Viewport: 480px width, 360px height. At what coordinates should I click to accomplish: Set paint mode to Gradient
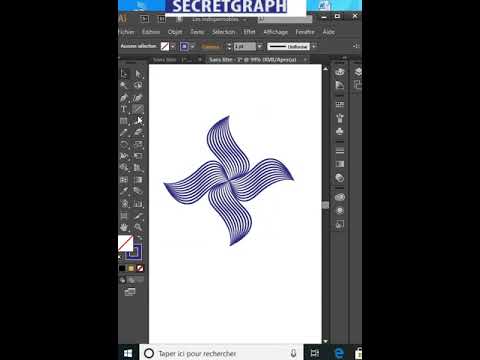131,268
